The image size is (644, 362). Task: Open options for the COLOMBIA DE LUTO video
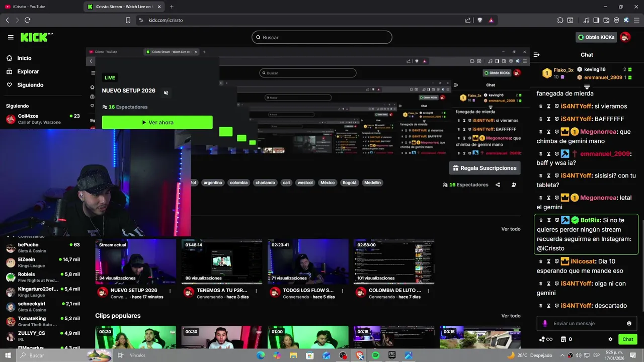[428, 291]
